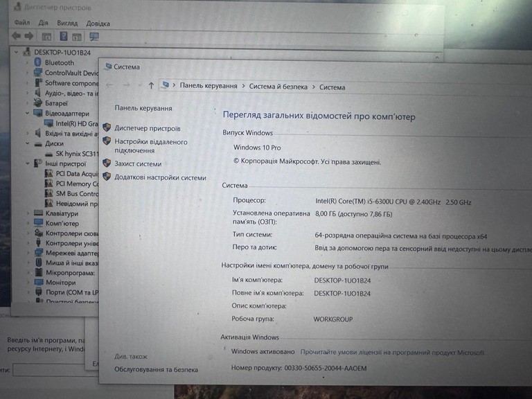Select the Intel(R) HD Graphics adapter
This screenshot has height=399, width=532.
(77, 123)
